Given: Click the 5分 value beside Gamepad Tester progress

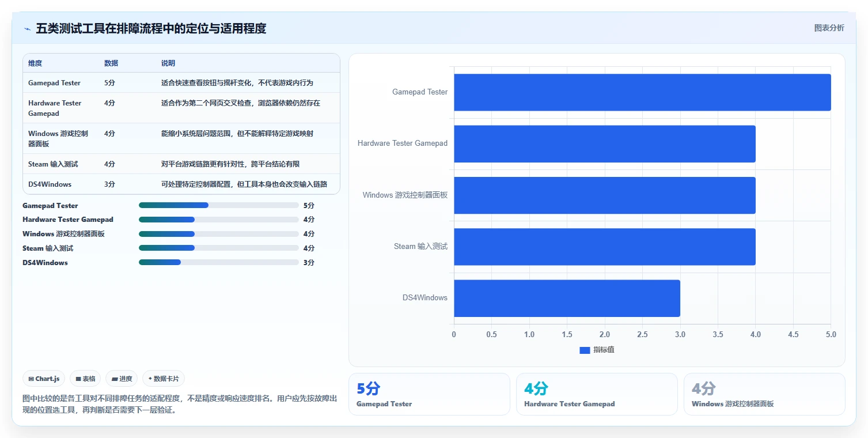Looking at the screenshot, I should pos(309,206).
